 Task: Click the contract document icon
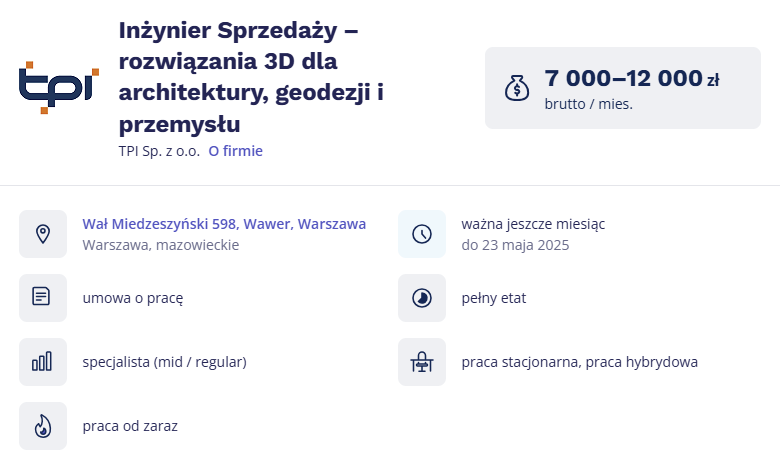tap(43, 297)
